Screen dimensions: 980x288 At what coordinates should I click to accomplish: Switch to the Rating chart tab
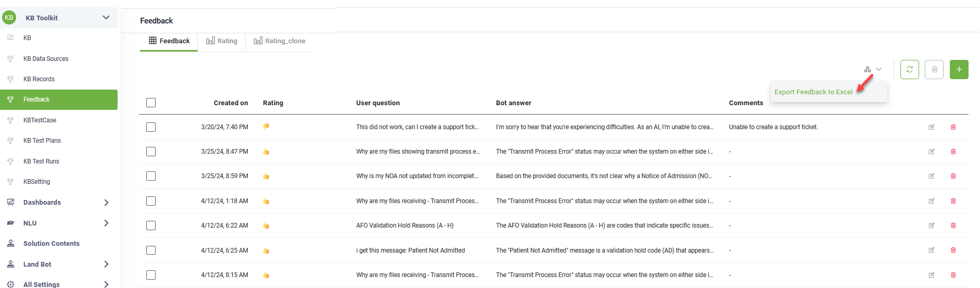click(x=222, y=41)
